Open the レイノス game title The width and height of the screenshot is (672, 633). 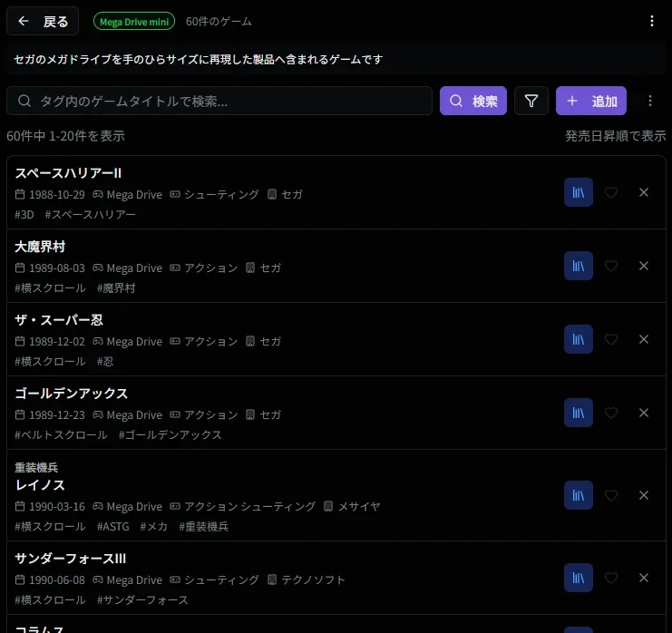tap(40, 485)
